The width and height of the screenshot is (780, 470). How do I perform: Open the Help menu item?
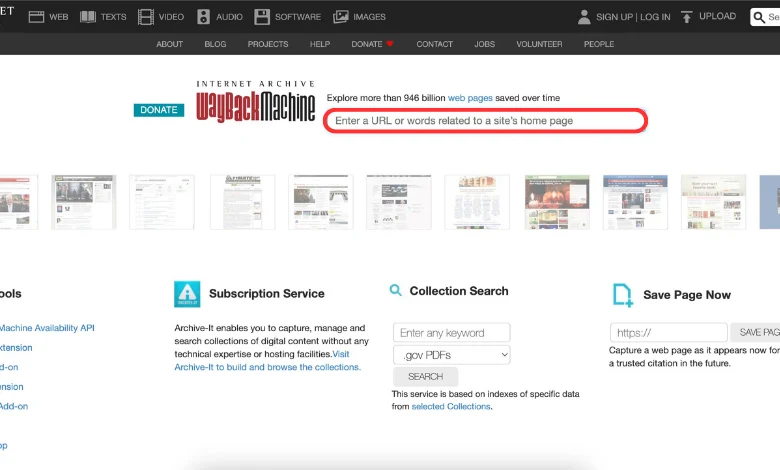coord(320,44)
